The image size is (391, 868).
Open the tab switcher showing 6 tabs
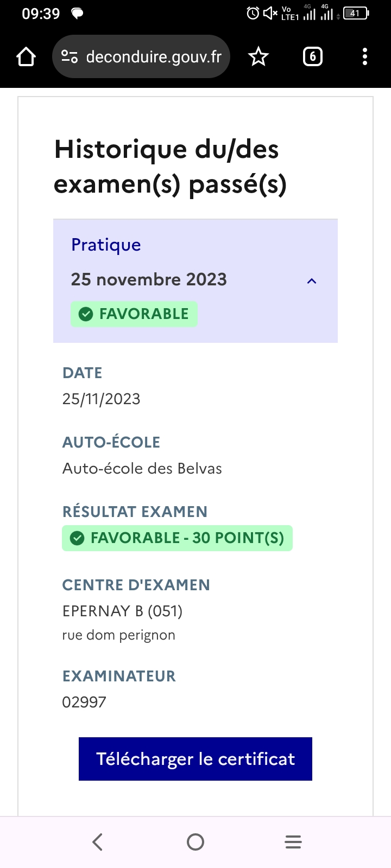[312, 56]
